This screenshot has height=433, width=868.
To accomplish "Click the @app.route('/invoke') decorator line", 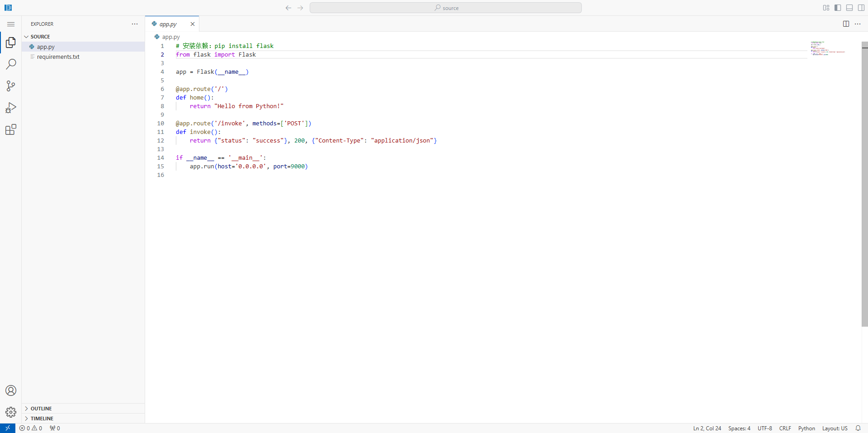I will click(243, 124).
